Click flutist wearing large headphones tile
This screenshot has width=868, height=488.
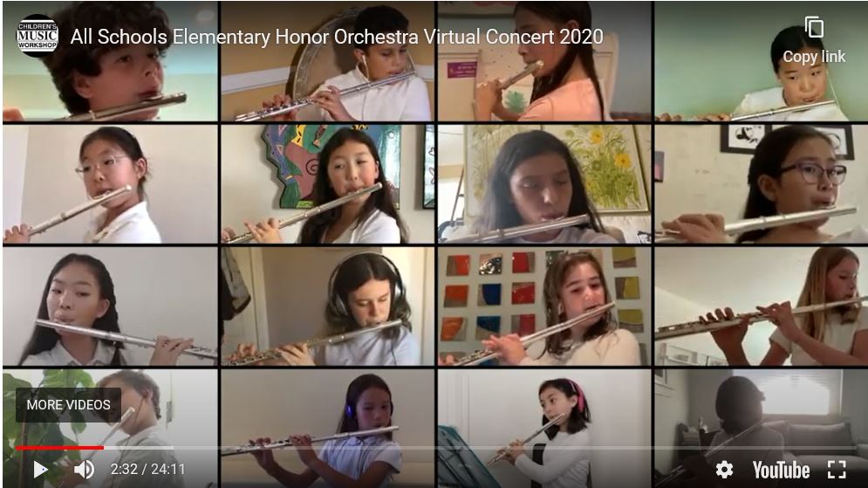(x=328, y=306)
